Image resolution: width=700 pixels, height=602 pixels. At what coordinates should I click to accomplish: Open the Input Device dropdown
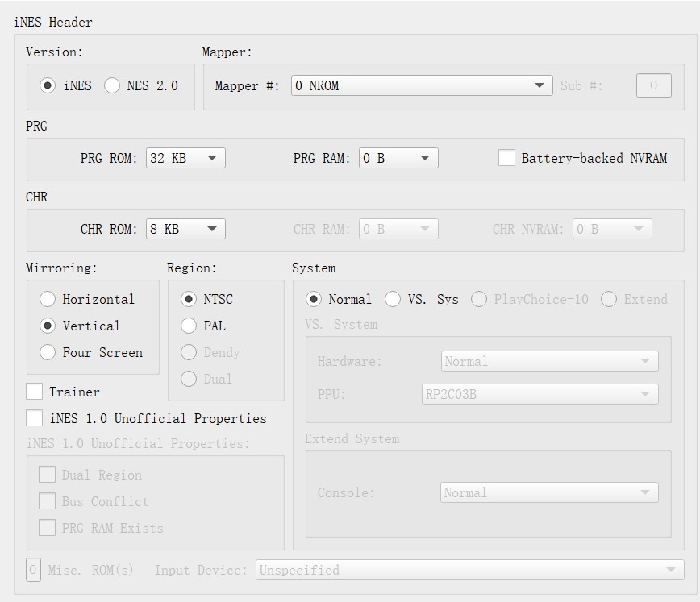(469, 570)
